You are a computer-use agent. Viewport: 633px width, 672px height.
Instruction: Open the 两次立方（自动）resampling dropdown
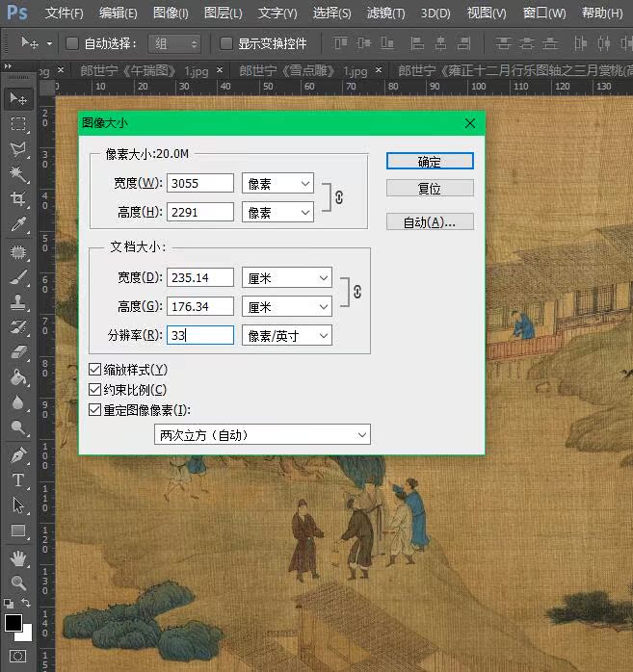coord(262,434)
